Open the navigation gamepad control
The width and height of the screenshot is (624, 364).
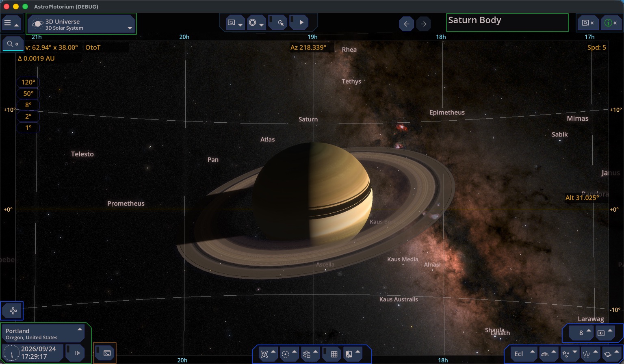12,311
